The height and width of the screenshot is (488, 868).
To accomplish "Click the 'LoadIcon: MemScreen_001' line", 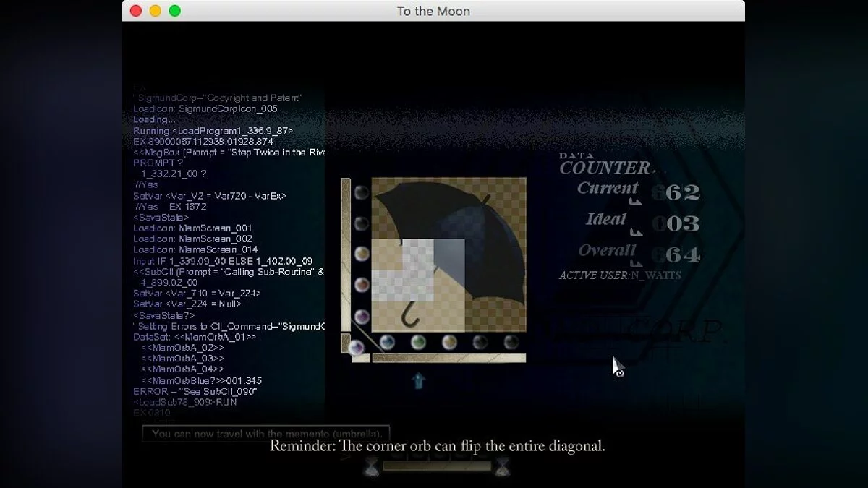I will [x=192, y=228].
